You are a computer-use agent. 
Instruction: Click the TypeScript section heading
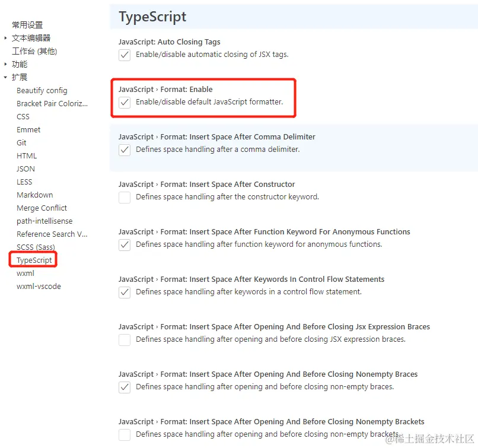coord(152,17)
